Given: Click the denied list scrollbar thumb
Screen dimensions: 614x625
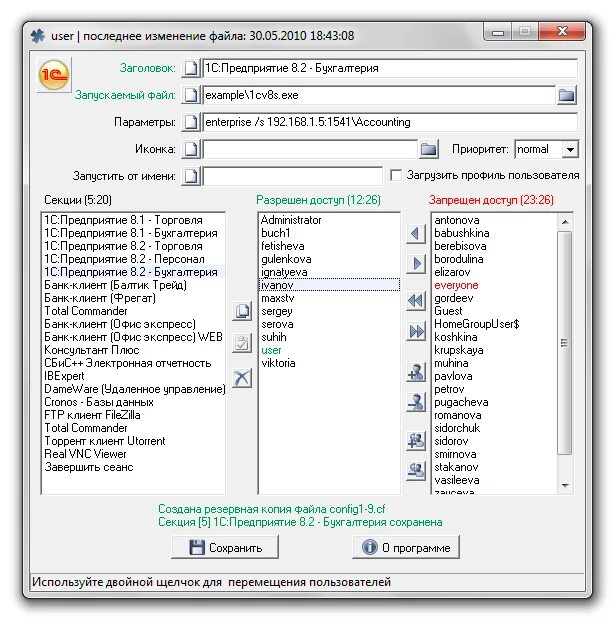Looking at the screenshot, I should tap(565, 342).
